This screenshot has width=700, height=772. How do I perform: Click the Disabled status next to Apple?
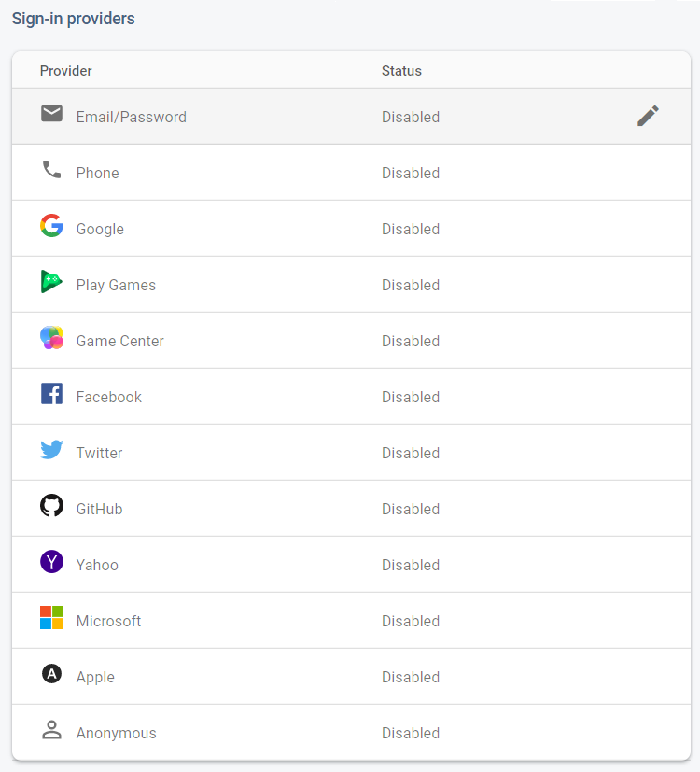(x=411, y=677)
